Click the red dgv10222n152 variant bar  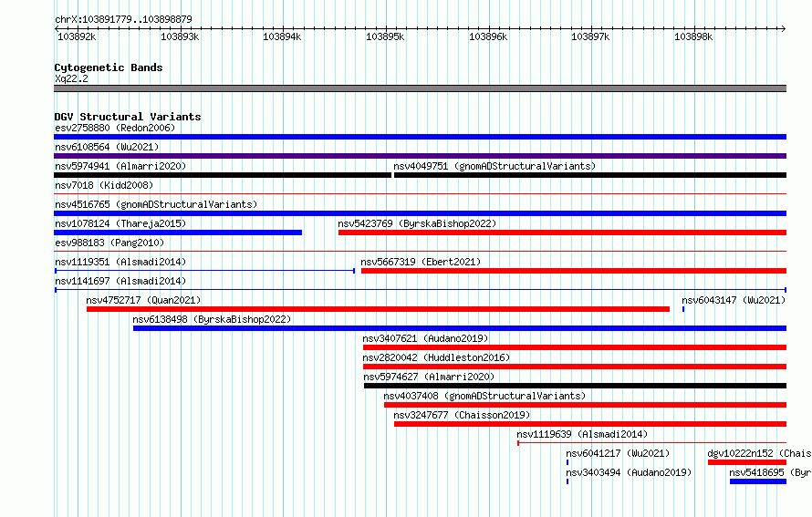pos(747,462)
